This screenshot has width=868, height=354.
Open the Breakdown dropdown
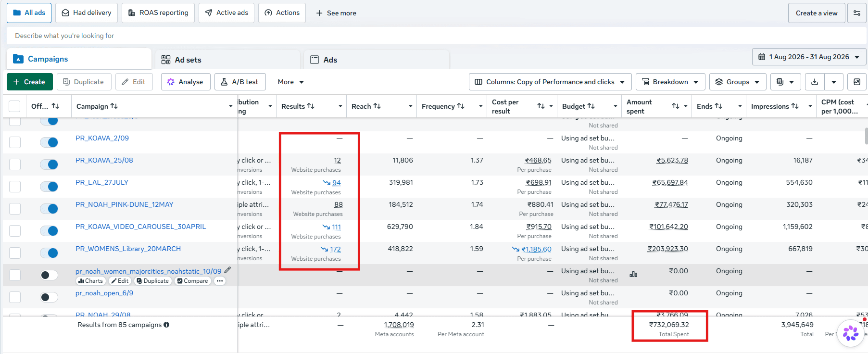coord(670,82)
